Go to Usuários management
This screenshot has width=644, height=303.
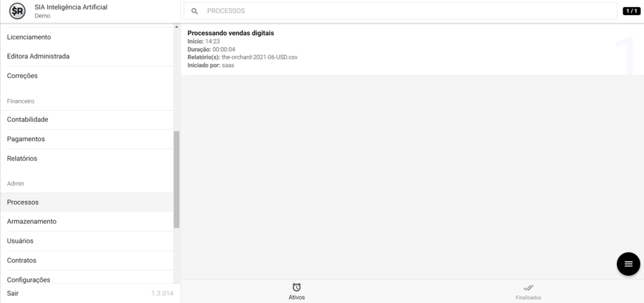click(20, 241)
